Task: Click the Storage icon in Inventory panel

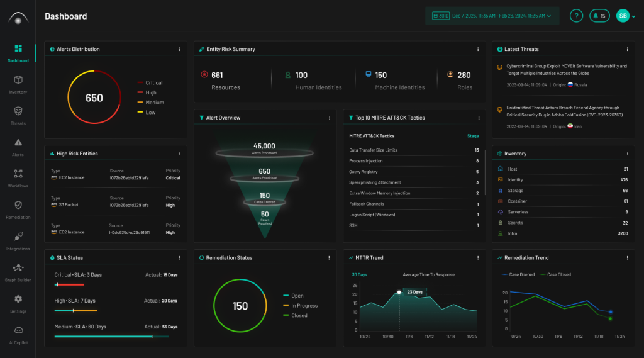Action: click(x=500, y=190)
